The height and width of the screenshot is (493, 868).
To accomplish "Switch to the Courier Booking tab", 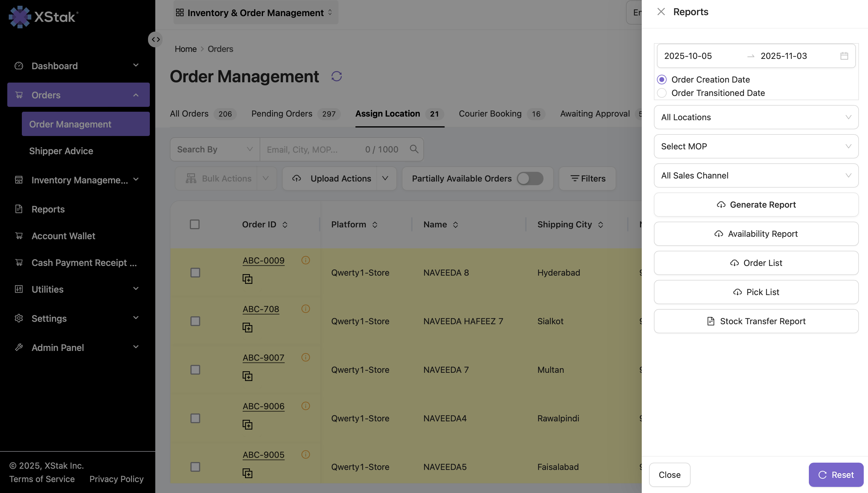I will pyautogui.click(x=502, y=114).
